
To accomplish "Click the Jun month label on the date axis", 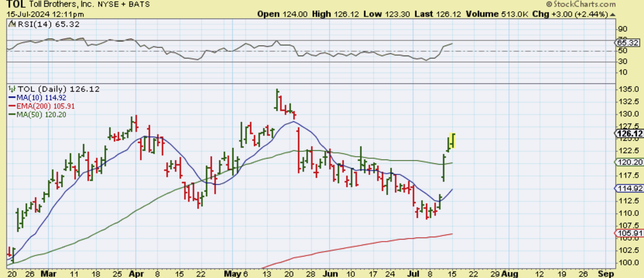I will [330, 274].
